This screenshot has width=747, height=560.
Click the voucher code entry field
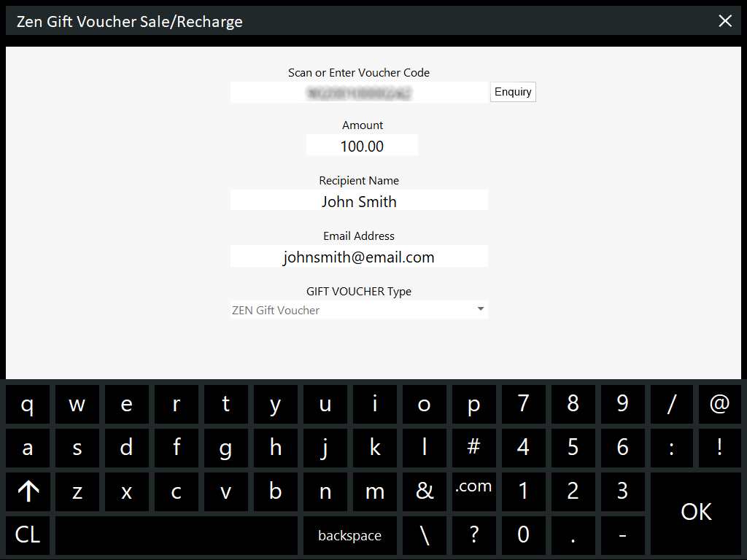[x=359, y=93]
